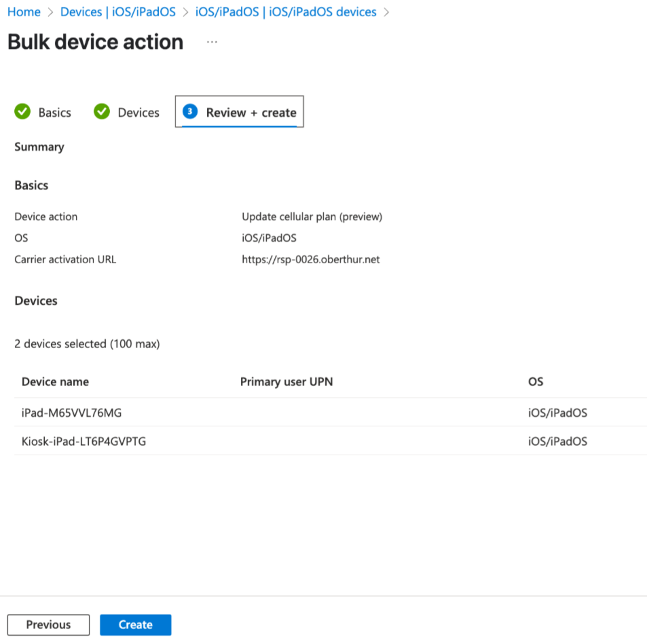
Task: Click green checkmark icon next to Basics
Action: coord(22,112)
